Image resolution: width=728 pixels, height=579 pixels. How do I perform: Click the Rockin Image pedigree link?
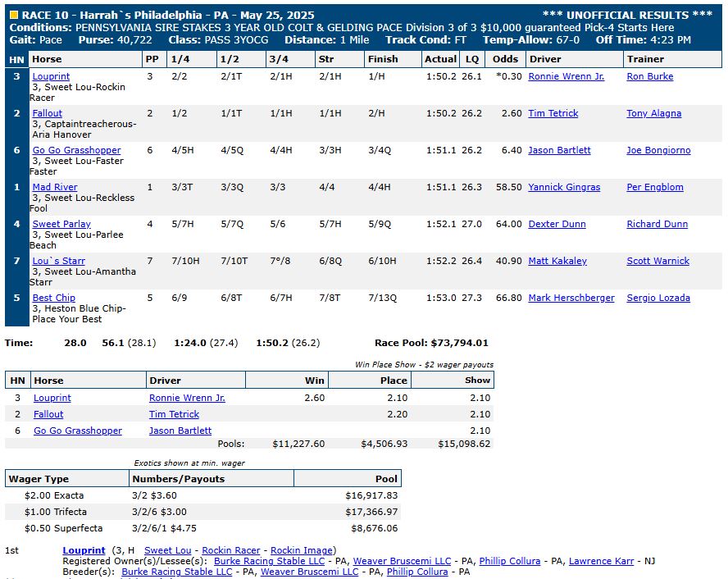301,550
